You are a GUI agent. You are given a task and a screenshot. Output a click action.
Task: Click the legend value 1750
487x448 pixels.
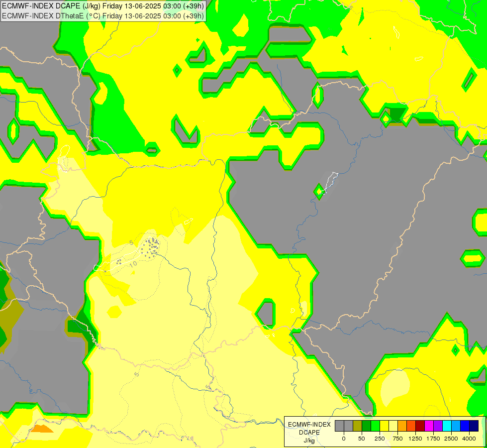tap(433, 439)
